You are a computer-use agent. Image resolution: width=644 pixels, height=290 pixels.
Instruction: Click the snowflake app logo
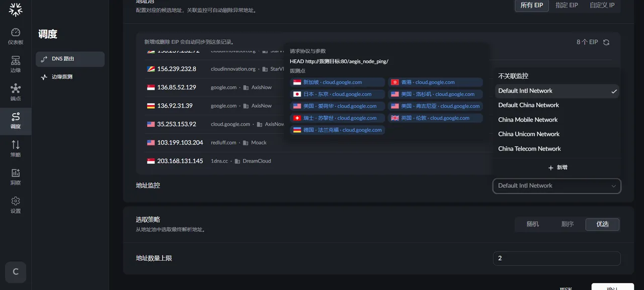click(16, 9)
